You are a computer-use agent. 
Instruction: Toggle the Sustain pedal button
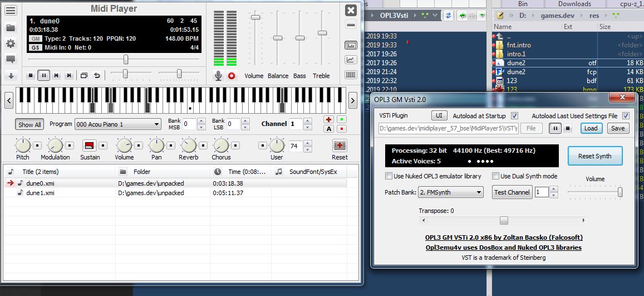click(x=90, y=145)
